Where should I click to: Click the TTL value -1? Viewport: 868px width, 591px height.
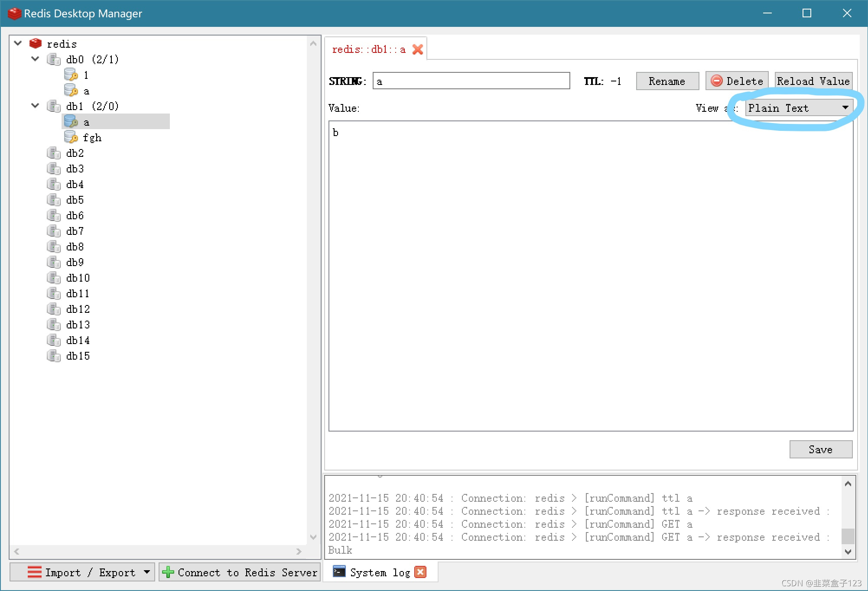(x=616, y=81)
